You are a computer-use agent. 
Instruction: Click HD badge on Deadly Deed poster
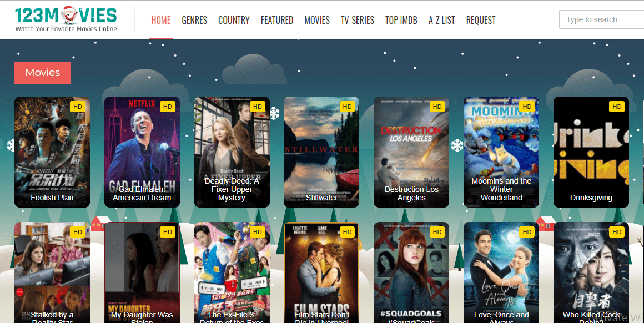point(258,107)
